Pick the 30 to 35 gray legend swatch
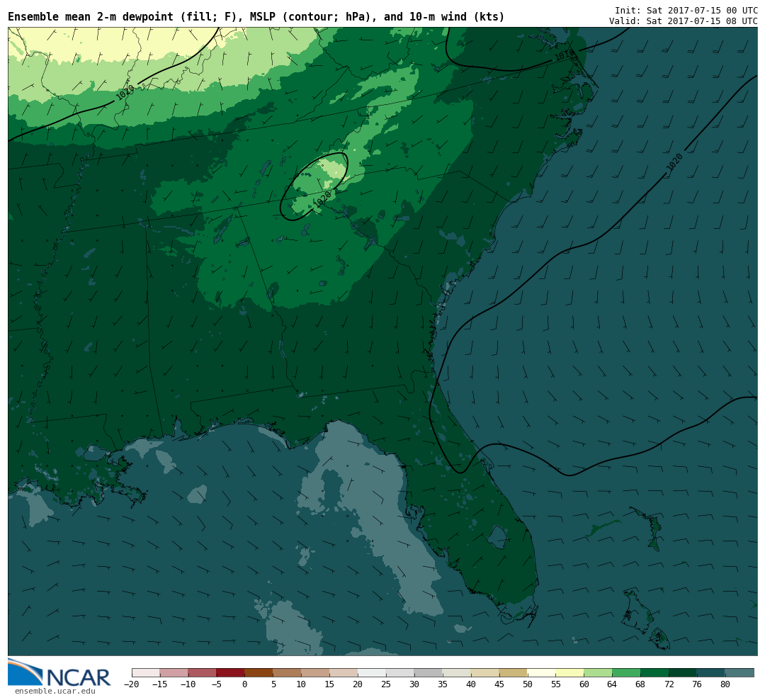Screen dimensions: 765x700 429,672
